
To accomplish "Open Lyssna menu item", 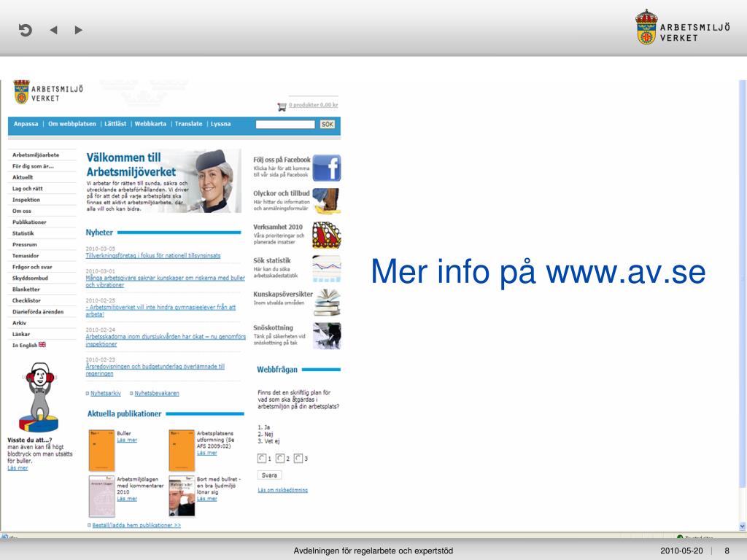I will tap(220, 124).
